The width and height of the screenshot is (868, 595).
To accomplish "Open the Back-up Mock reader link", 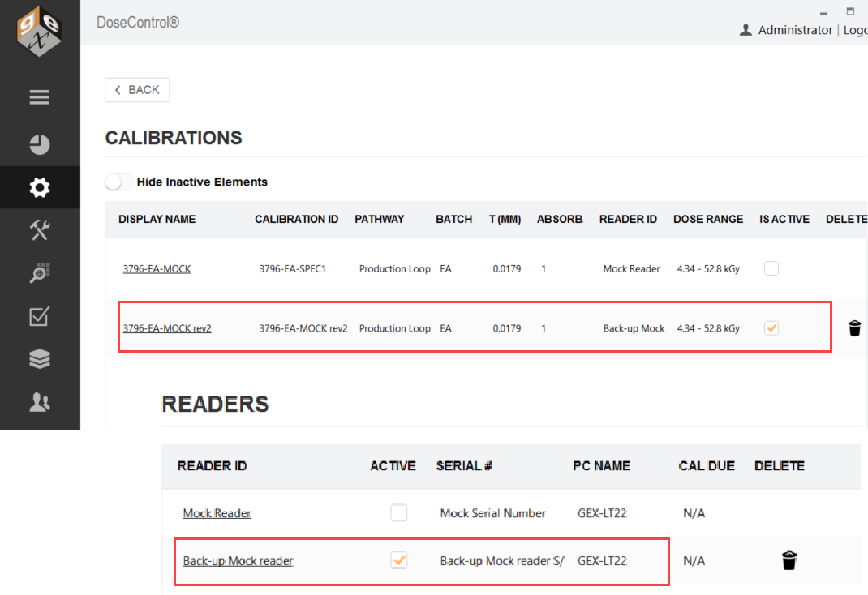I will click(x=238, y=561).
